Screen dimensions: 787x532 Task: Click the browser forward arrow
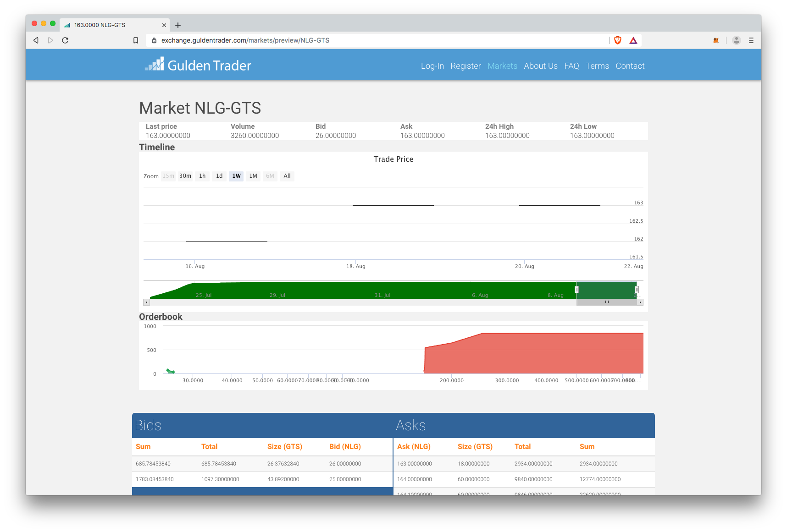coord(50,40)
